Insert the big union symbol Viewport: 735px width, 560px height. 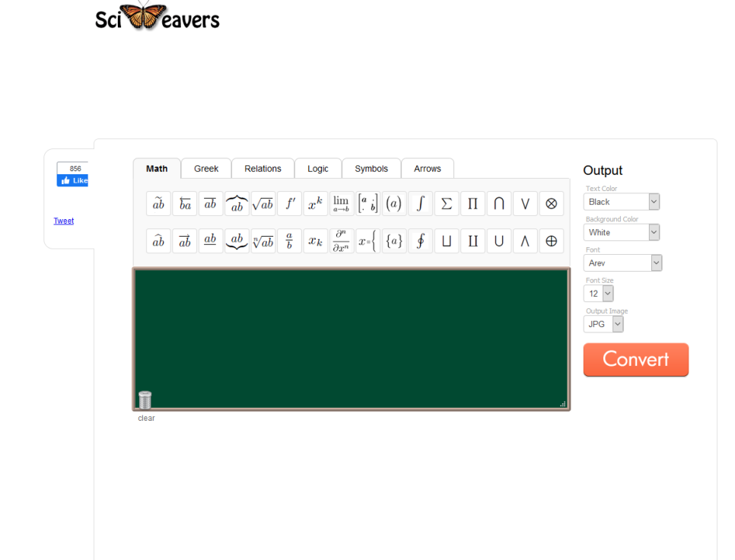click(x=499, y=241)
